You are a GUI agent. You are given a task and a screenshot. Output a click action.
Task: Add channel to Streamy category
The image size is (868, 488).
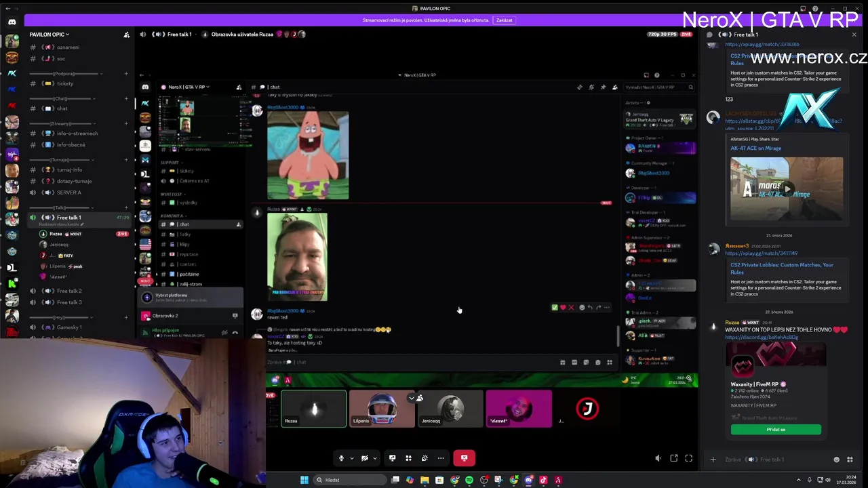click(x=126, y=123)
